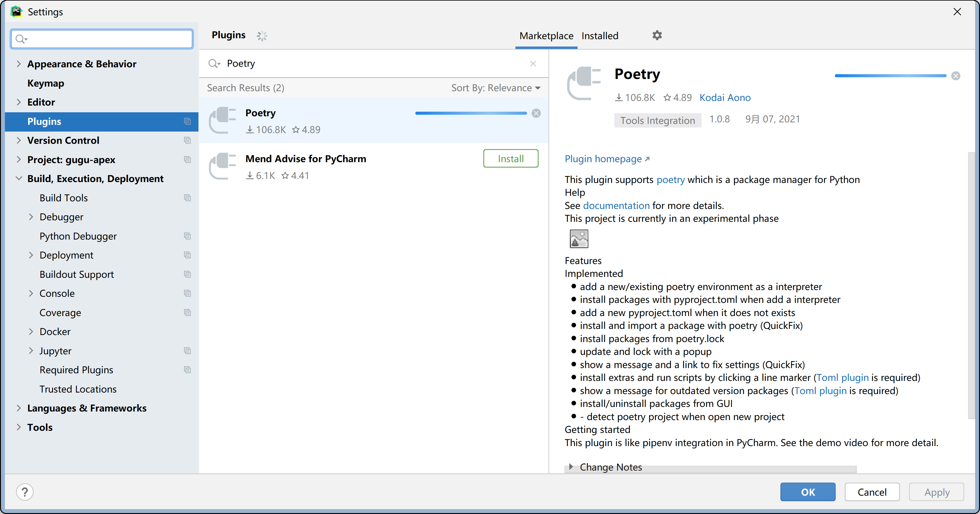Cancel Poetry install in results list
Screen dimensions: 980x514
pyautogui.click(x=536, y=113)
